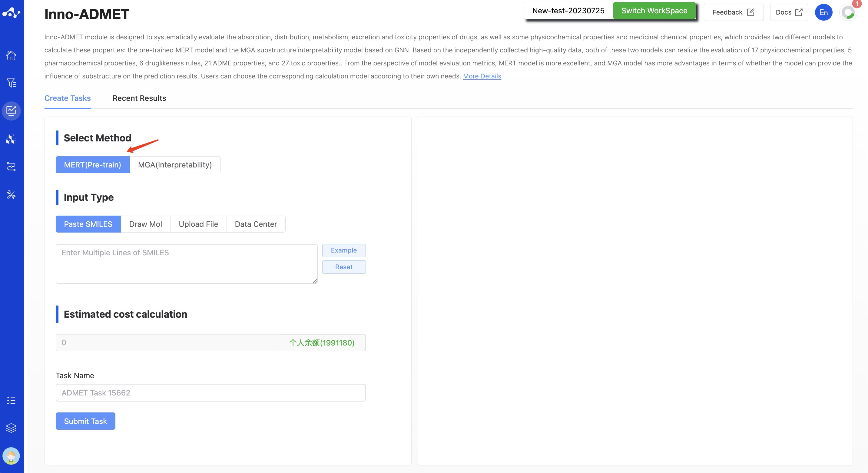Choose Paste SMILES input type
This screenshot has height=473, width=868.
(x=88, y=224)
